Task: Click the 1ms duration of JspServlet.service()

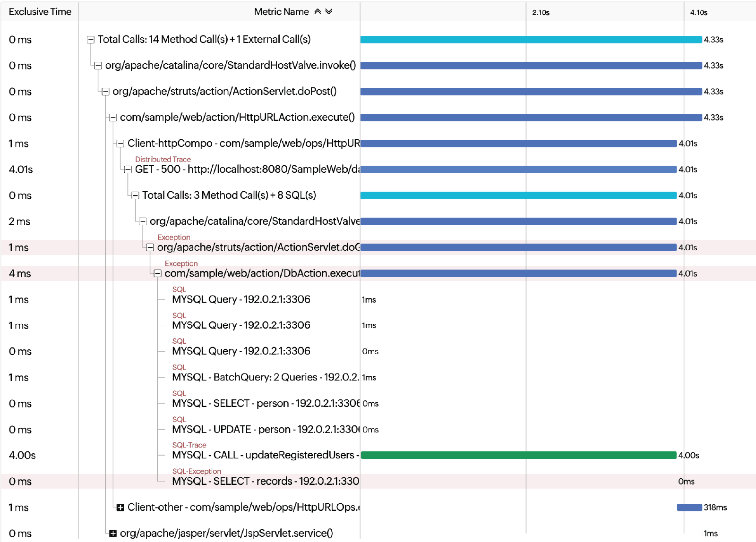Action: (711, 534)
